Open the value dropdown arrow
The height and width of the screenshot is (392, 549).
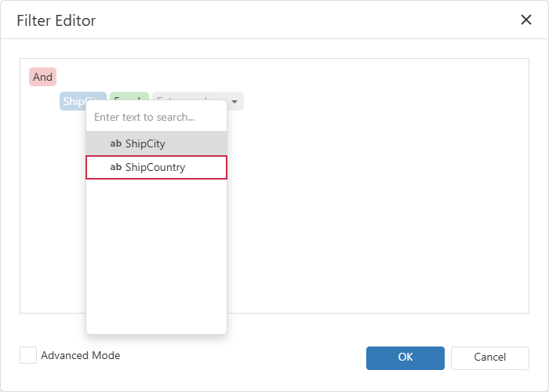pyautogui.click(x=235, y=102)
